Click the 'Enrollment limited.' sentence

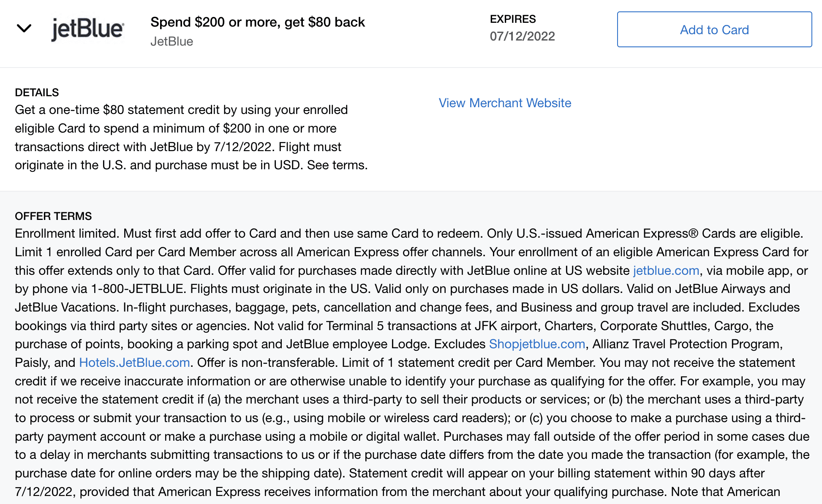coord(67,233)
